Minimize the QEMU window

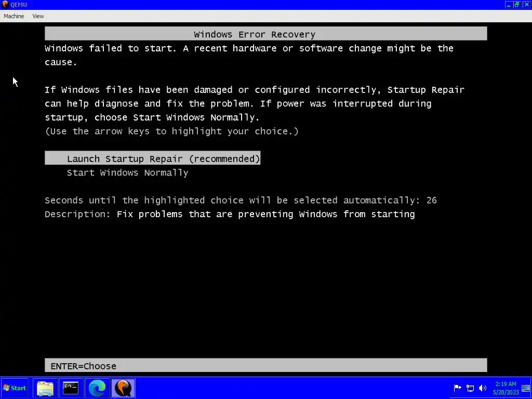point(508,4)
